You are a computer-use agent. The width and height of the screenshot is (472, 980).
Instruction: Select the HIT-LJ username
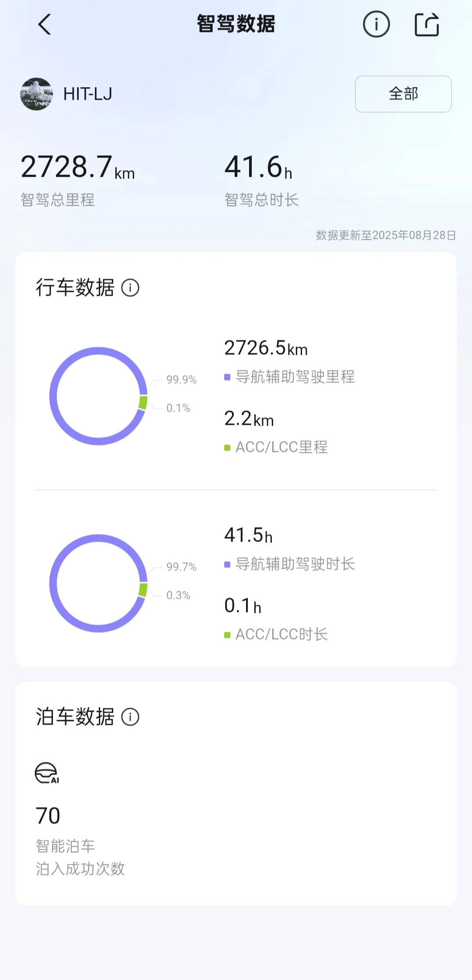[x=87, y=94]
